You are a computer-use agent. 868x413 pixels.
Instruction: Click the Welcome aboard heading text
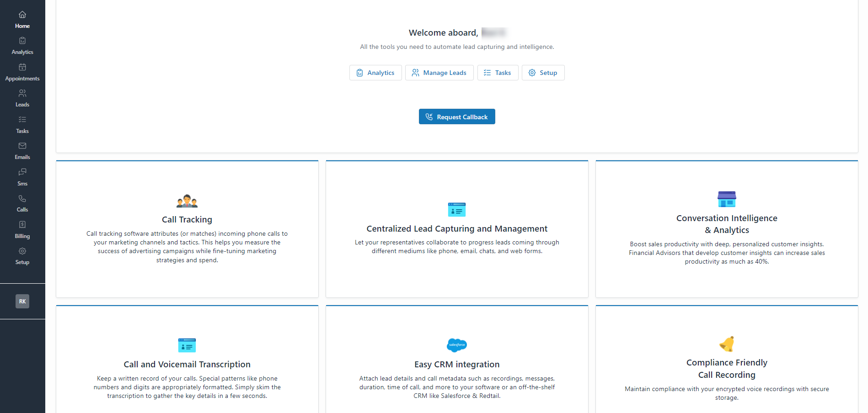[x=443, y=33]
